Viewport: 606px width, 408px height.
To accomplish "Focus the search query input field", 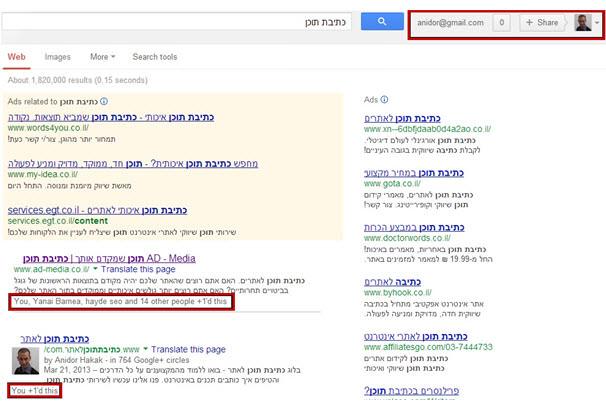I will tap(176, 22).
